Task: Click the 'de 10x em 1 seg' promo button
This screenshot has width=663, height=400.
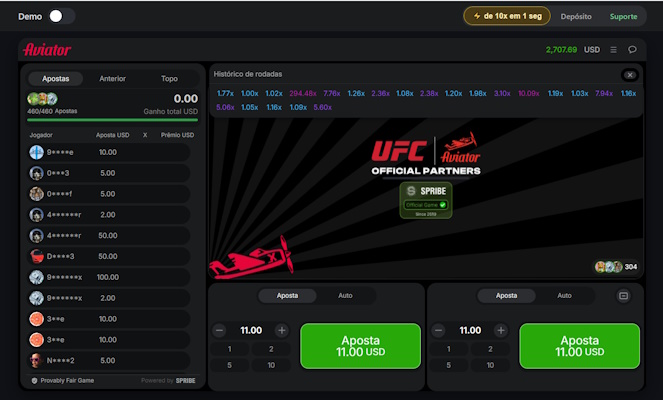Action: (507, 16)
